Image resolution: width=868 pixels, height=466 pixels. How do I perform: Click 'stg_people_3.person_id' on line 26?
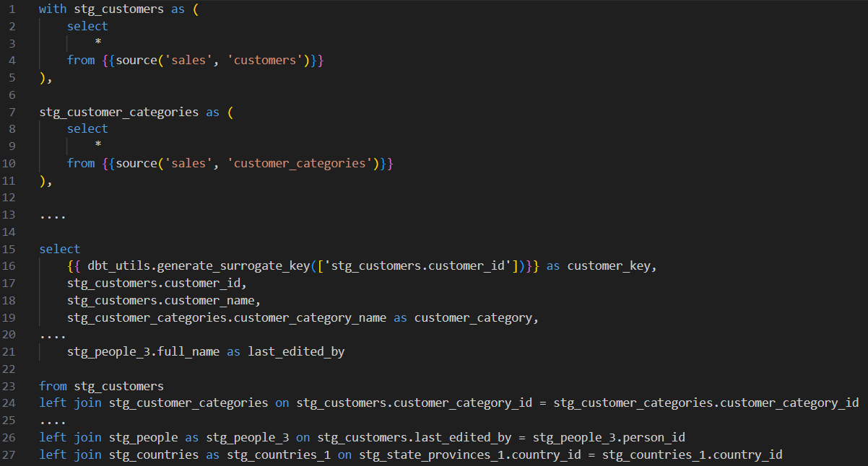[609, 437]
